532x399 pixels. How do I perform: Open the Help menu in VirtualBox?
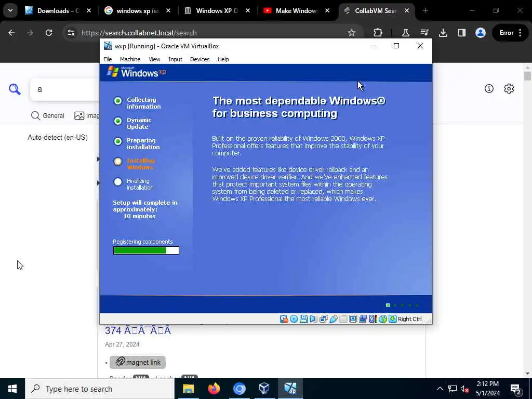pyautogui.click(x=223, y=59)
